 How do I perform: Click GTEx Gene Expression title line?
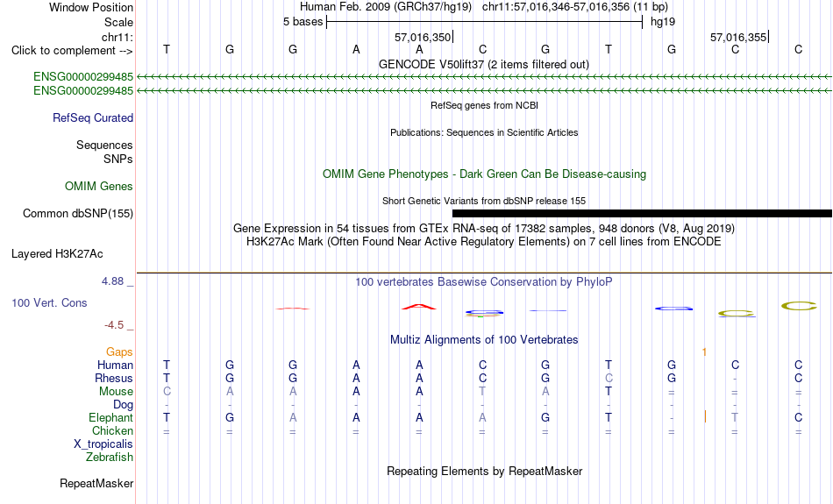point(484,229)
